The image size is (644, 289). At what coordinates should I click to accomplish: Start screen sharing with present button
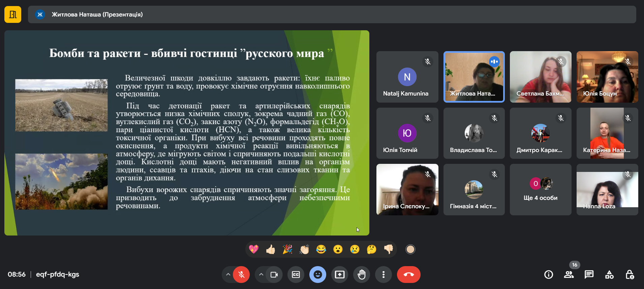coord(339,275)
